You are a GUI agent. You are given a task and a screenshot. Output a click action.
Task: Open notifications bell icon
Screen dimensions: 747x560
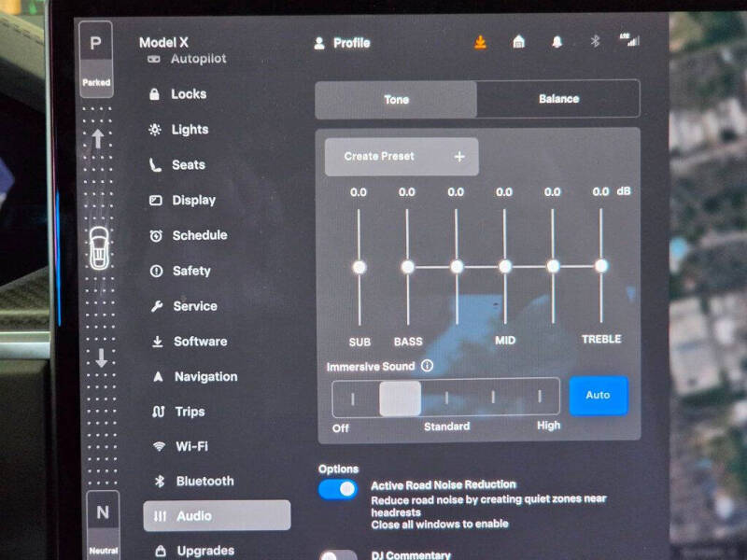coord(557,42)
